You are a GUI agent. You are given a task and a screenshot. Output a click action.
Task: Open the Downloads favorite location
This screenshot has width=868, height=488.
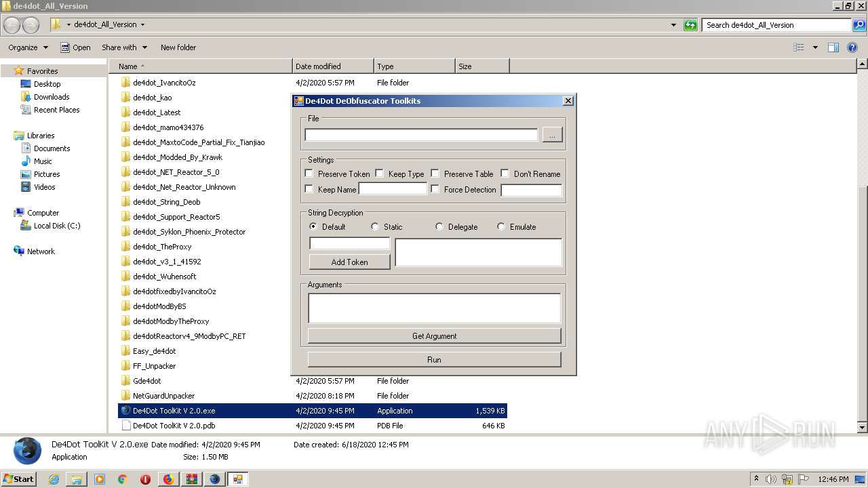point(52,97)
